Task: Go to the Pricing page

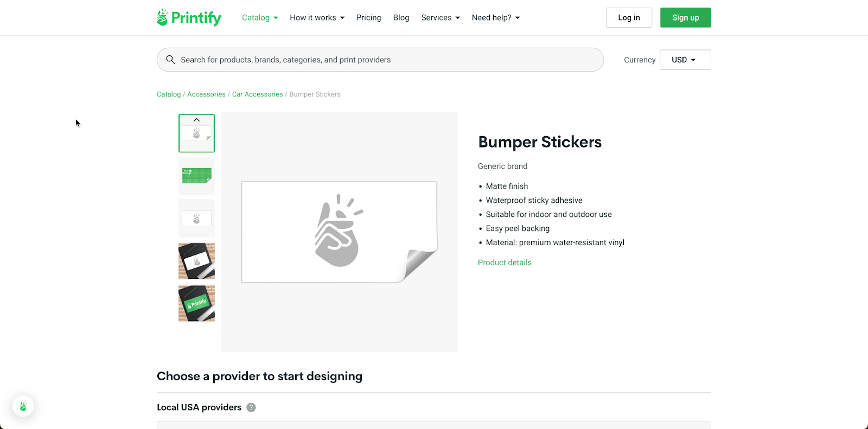Action: click(369, 17)
